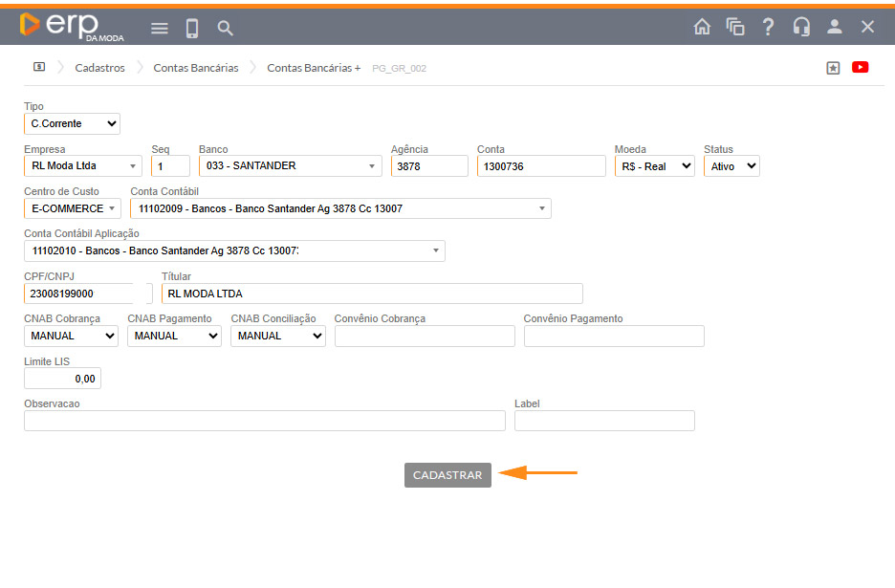Image resolution: width=895 pixels, height=588 pixels.
Task: Click the help question mark icon
Action: coord(768,27)
